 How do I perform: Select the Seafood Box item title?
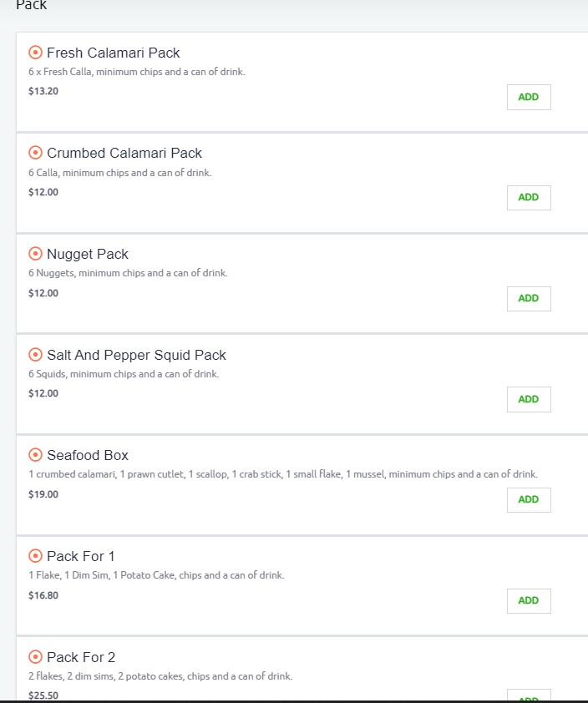88,455
